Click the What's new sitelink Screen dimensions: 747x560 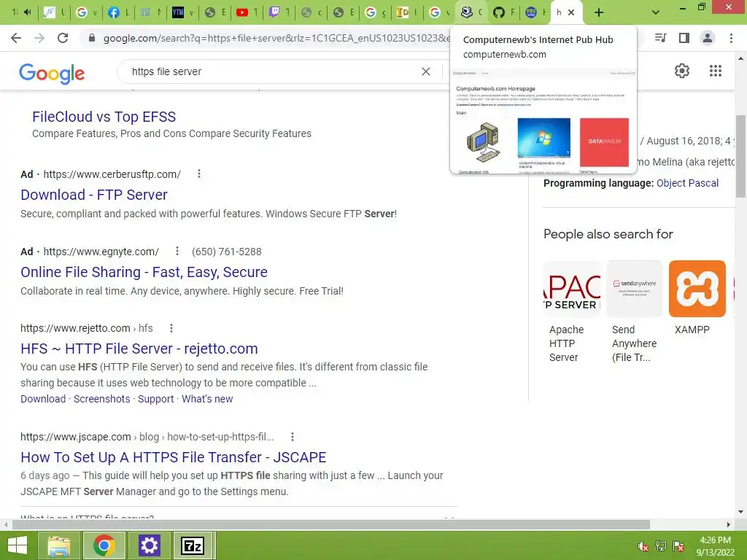tap(207, 399)
